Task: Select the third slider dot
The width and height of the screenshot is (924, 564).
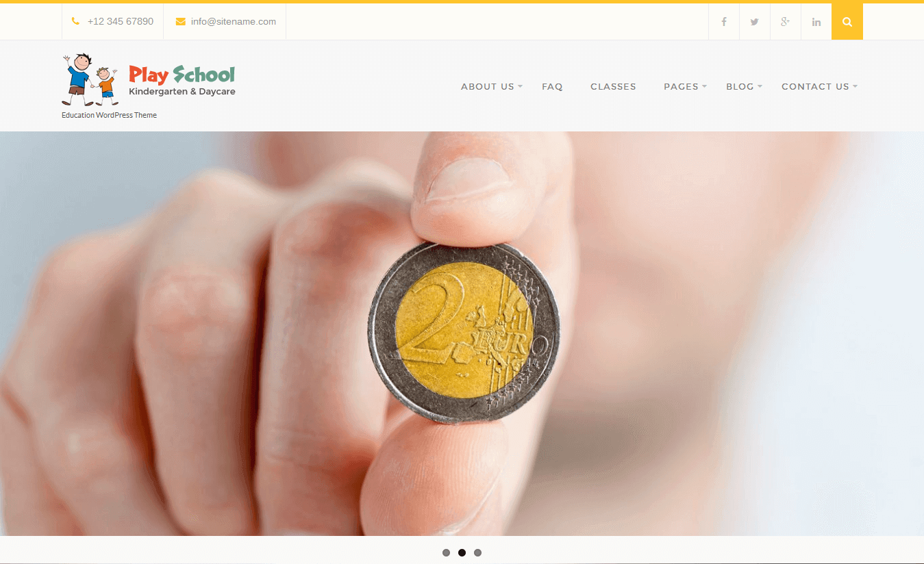Action: point(477,552)
